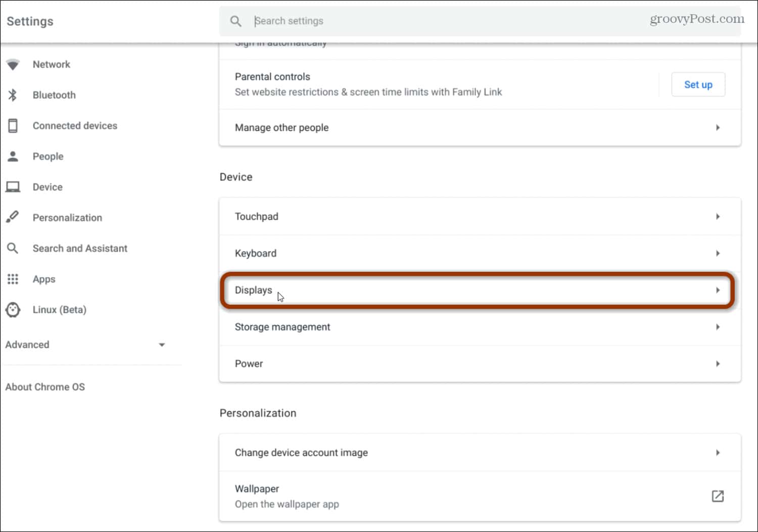Image resolution: width=758 pixels, height=532 pixels.
Task: Jump to Personalization in the sidebar
Action: [67, 217]
